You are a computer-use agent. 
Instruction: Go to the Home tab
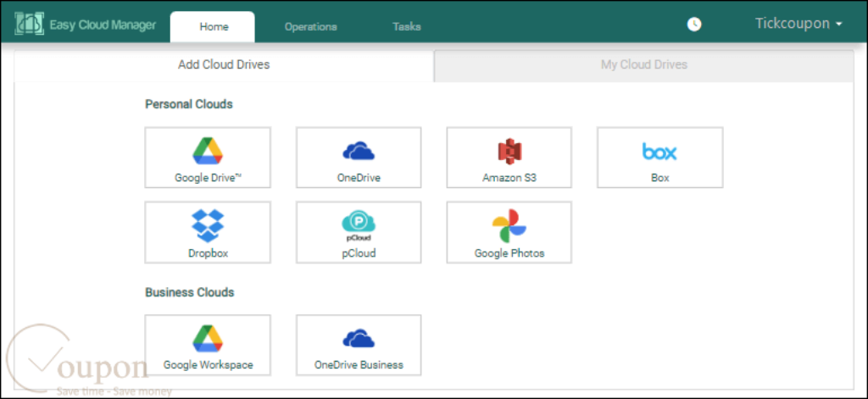click(213, 26)
